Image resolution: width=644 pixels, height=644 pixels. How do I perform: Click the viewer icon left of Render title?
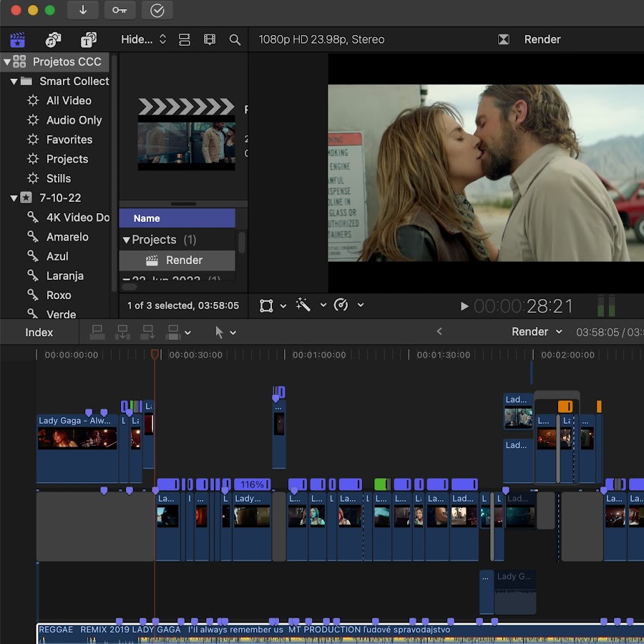tap(504, 39)
